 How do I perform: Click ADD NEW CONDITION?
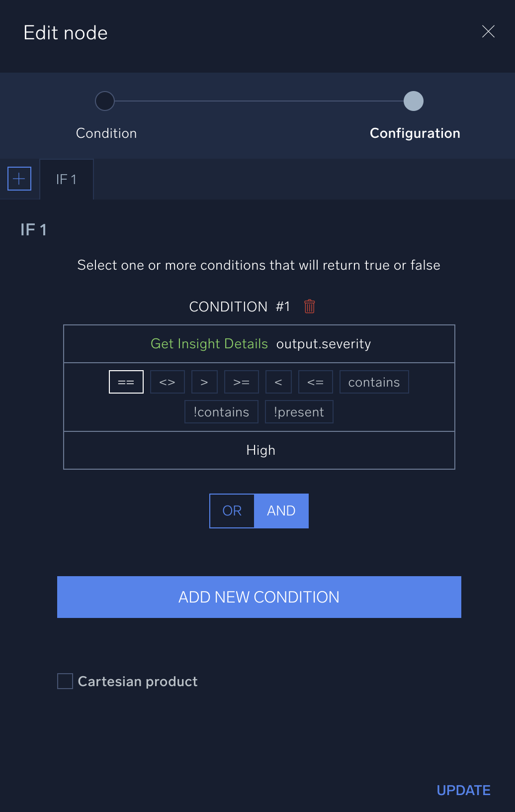pos(259,597)
